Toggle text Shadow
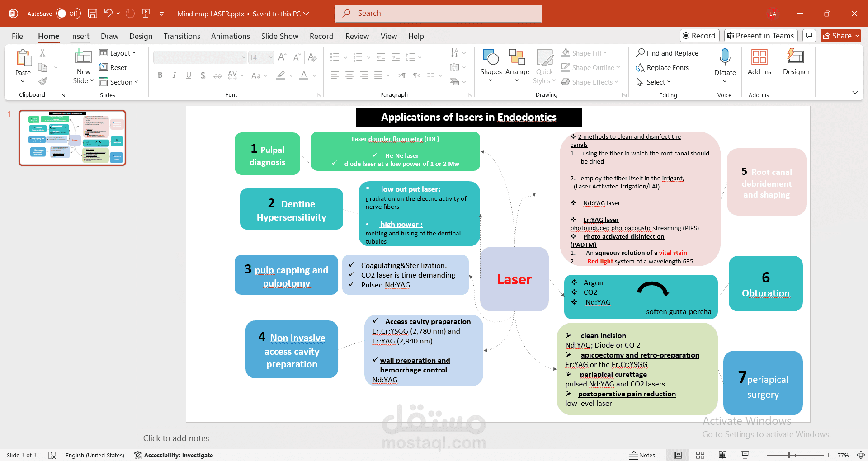This screenshot has width=868, height=461. pyautogui.click(x=203, y=75)
